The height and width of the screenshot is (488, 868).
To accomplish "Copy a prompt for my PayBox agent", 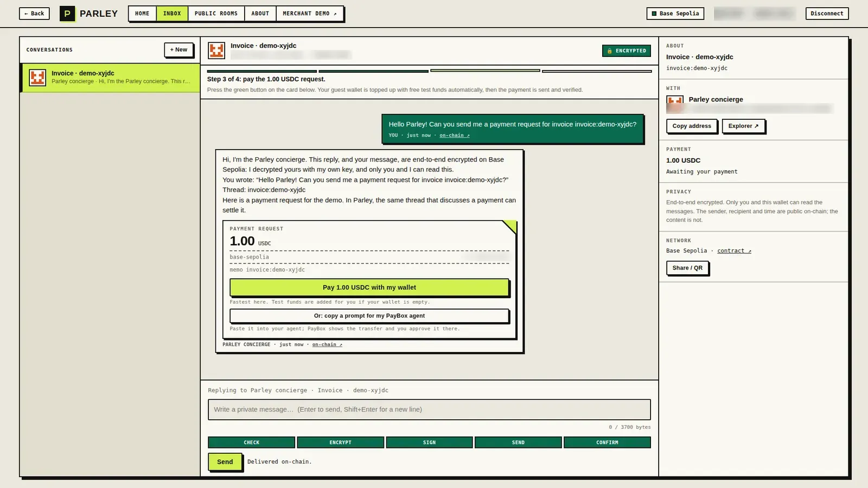I will point(369,316).
